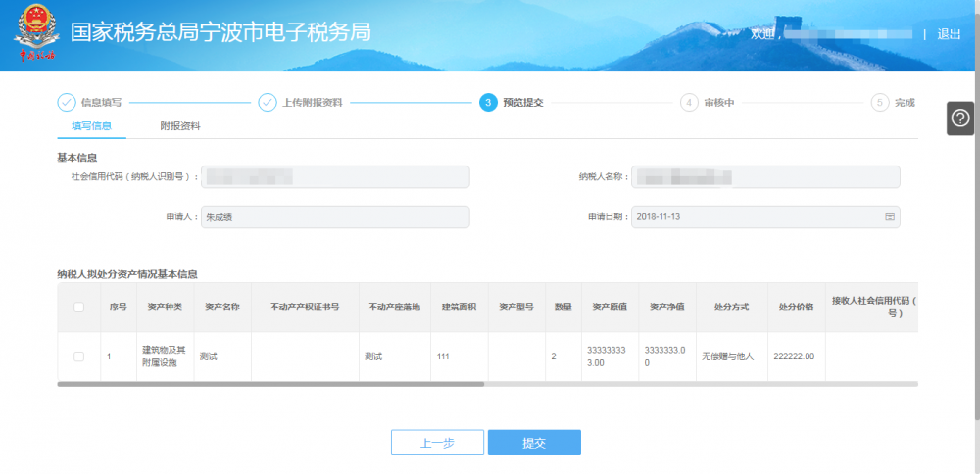Click the 社会信用代码 input field

[x=335, y=176]
